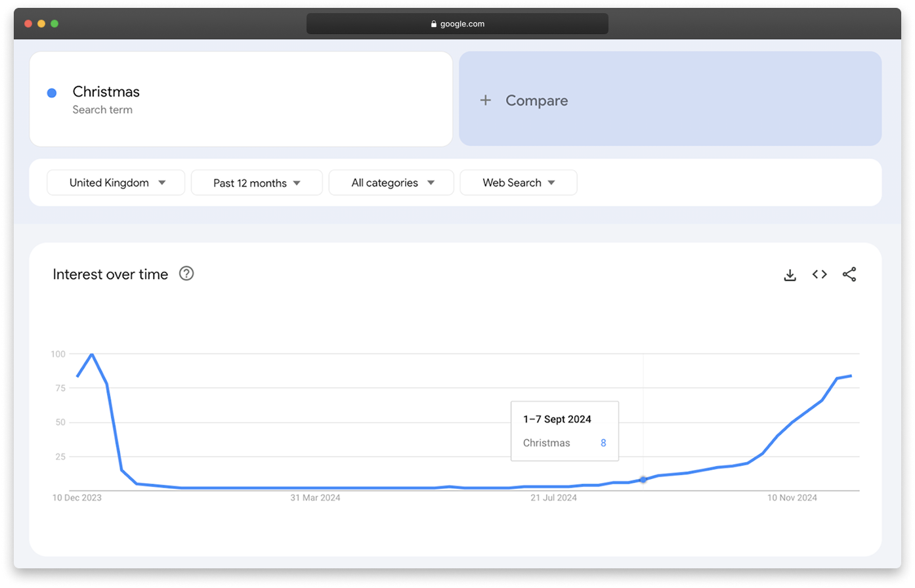Open the All categories dropdown

point(391,182)
